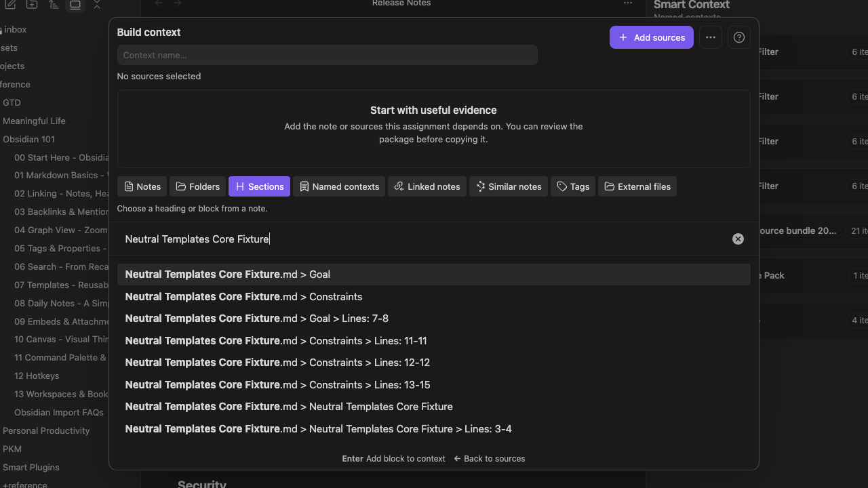The height and width of the screenshot is (488, 868).
Task: Open the 11 Command Palette note
Action: coord(60,358)
